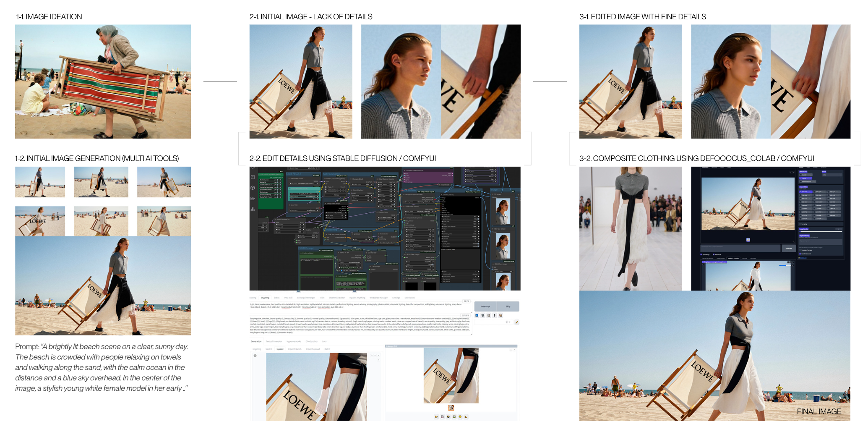
Task: Select the Inpaint upload sub-tab
Action: (313, 349)
